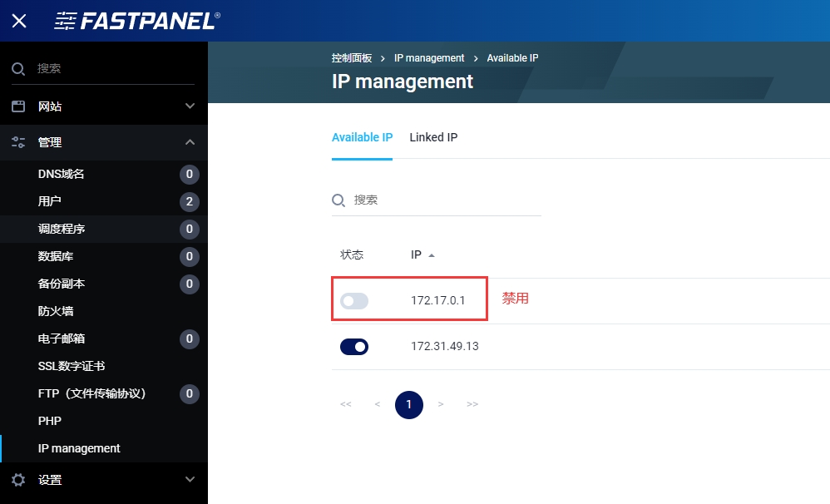
Task: Expand the 网站 menu chevron
Action: coord(190,106)
